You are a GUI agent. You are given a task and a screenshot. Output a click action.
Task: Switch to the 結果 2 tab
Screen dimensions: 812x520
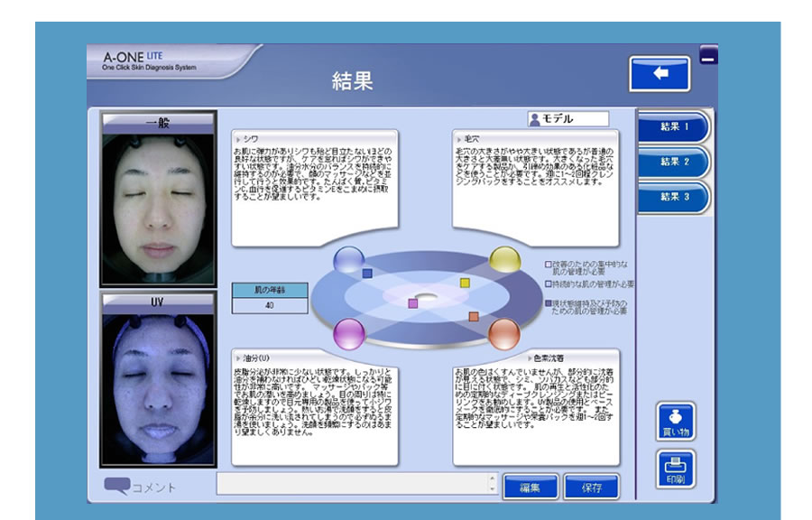(674, 162)
